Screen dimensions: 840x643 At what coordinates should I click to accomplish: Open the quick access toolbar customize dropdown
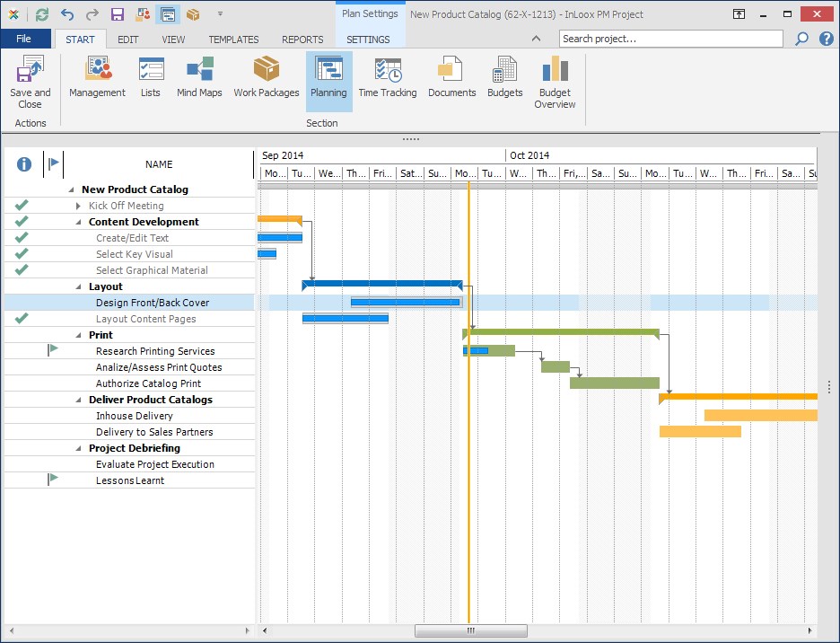click(220, 14)
